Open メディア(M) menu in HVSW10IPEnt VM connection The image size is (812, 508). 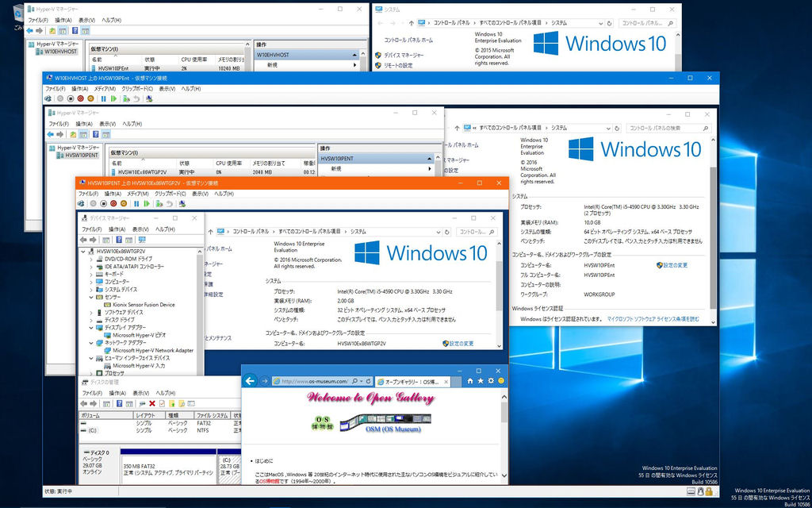pyautogui.click(x=105, y=89)
